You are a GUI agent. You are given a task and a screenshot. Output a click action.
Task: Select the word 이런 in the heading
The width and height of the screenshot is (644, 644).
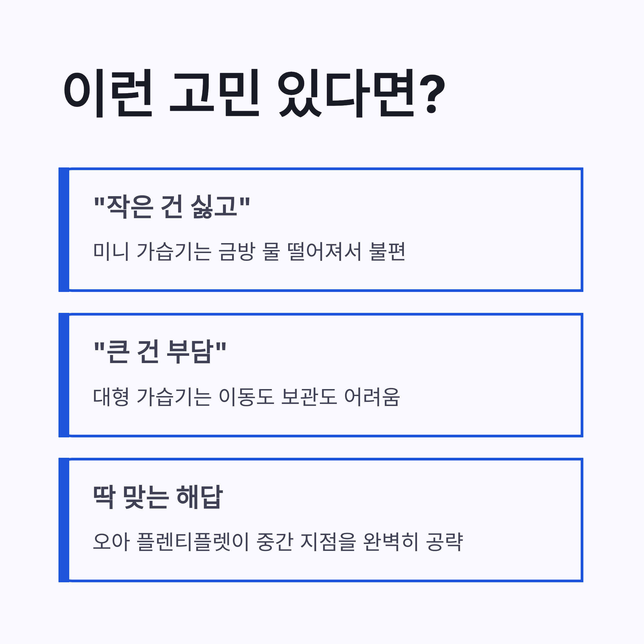(108, 93)
